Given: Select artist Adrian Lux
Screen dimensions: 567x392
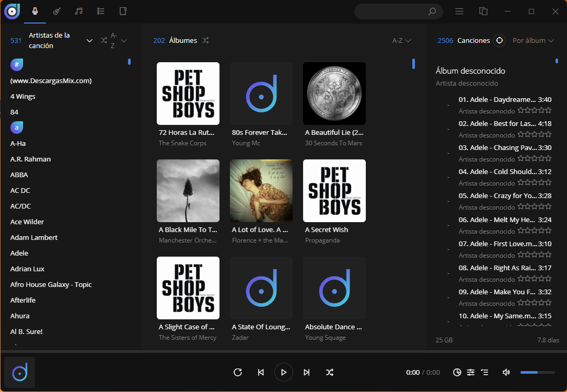Looking at the screenshot, I should (28, 269).
